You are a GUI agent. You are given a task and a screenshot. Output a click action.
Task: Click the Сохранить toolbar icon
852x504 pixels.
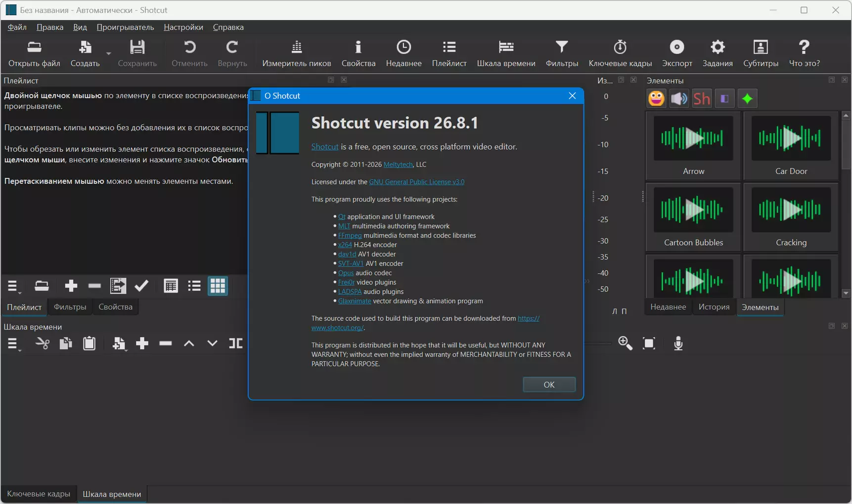[x=137, y=53]
